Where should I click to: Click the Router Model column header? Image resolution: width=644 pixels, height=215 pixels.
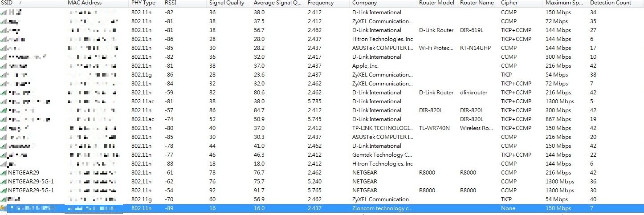point(436,3)
